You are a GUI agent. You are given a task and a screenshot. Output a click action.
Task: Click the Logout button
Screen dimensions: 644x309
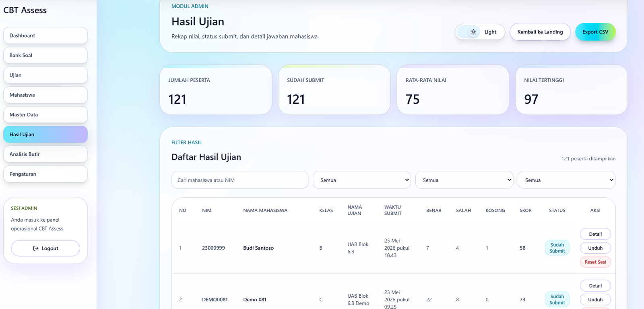pyautogui.click(x=45, y=248)
